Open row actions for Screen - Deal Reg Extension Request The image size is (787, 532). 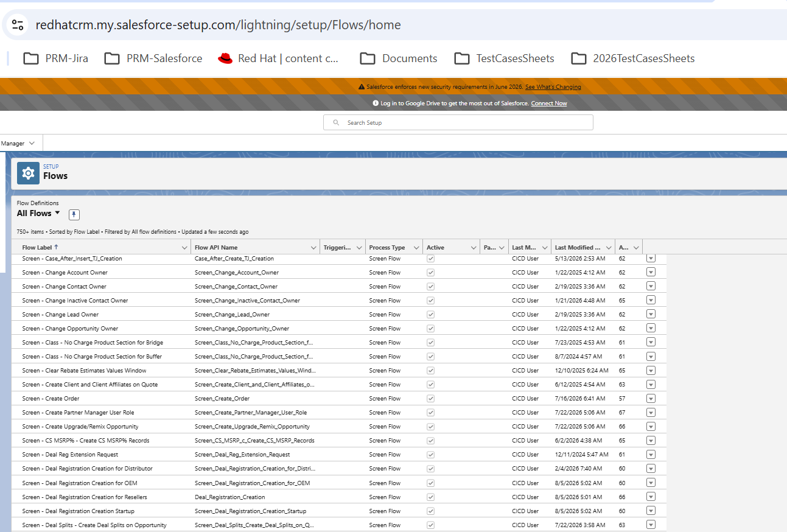click(x=651, y=455)
